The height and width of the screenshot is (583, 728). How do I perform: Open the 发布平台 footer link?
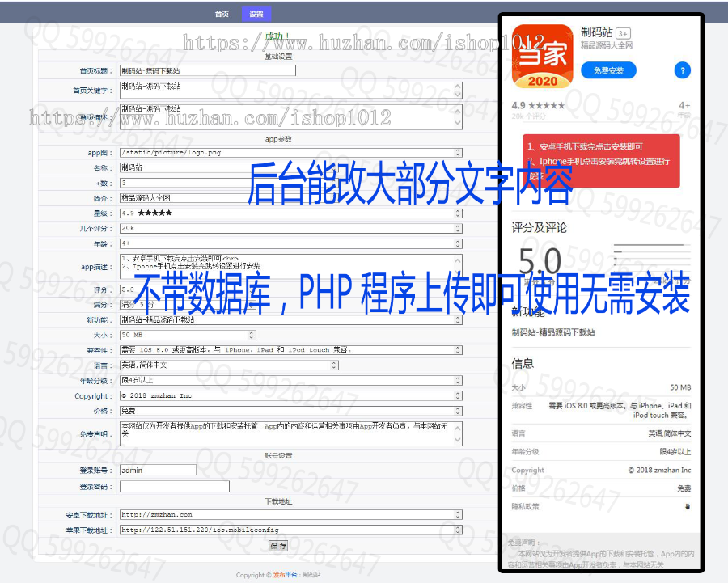click(285, 575)
